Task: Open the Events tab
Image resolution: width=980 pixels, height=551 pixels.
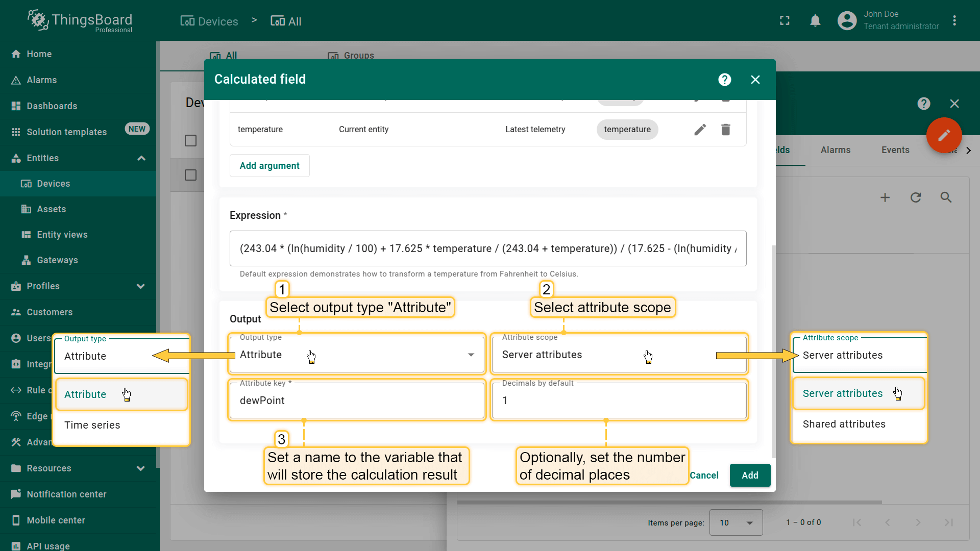Action: [x=895, y=150]
